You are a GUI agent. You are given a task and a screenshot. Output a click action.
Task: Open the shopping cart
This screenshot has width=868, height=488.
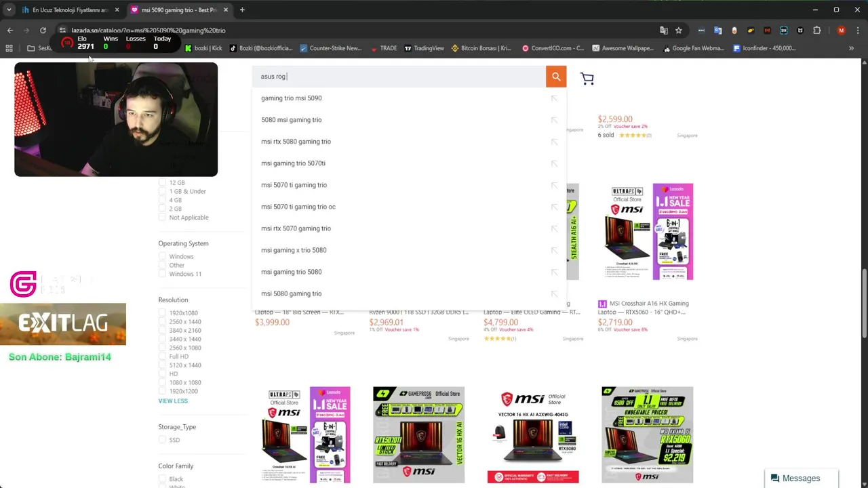click(587, 79)
